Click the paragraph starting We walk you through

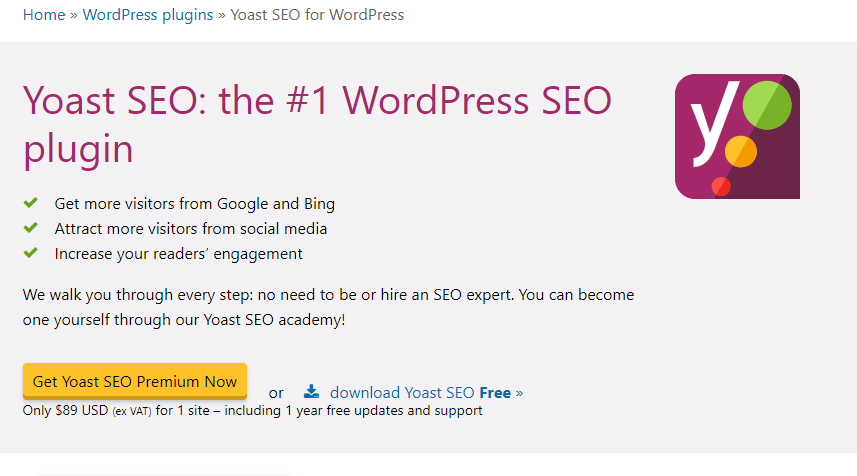328,307
